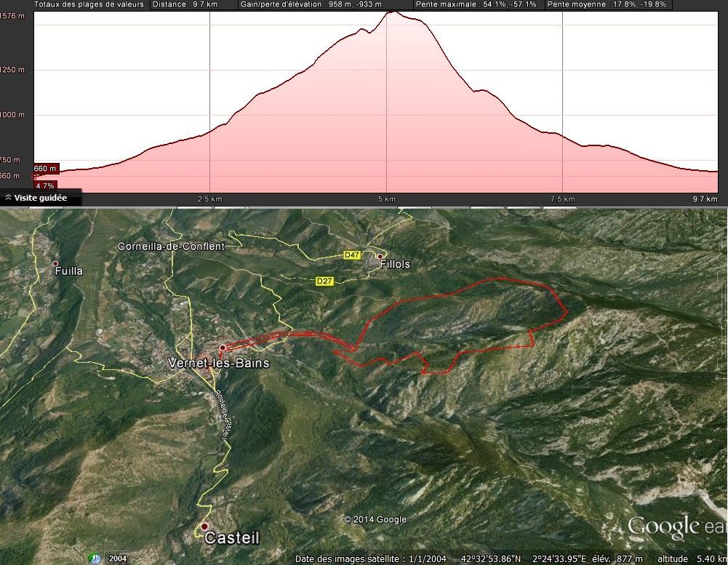Click the historical imagery clock icon

tap(95, 558)
